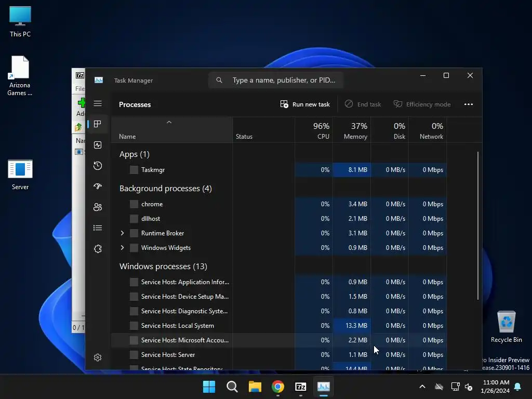
Task: Click the Task Manager title icon
Action: click(99, 80)
